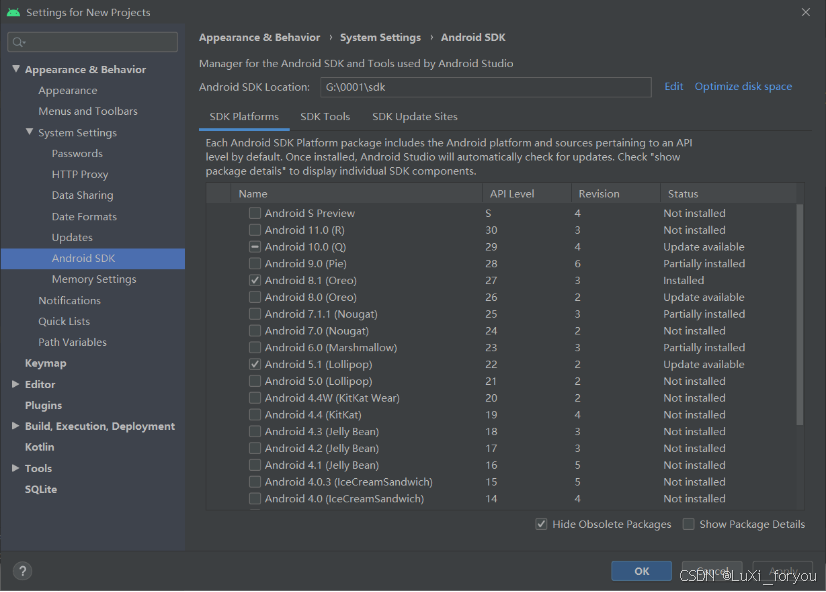Check the Android 6.0 (Marshmallow) checkbox

255,348
